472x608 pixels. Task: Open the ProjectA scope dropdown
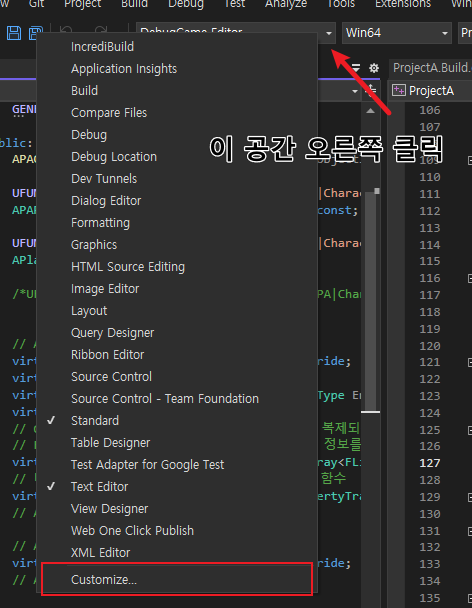[431, 90]
